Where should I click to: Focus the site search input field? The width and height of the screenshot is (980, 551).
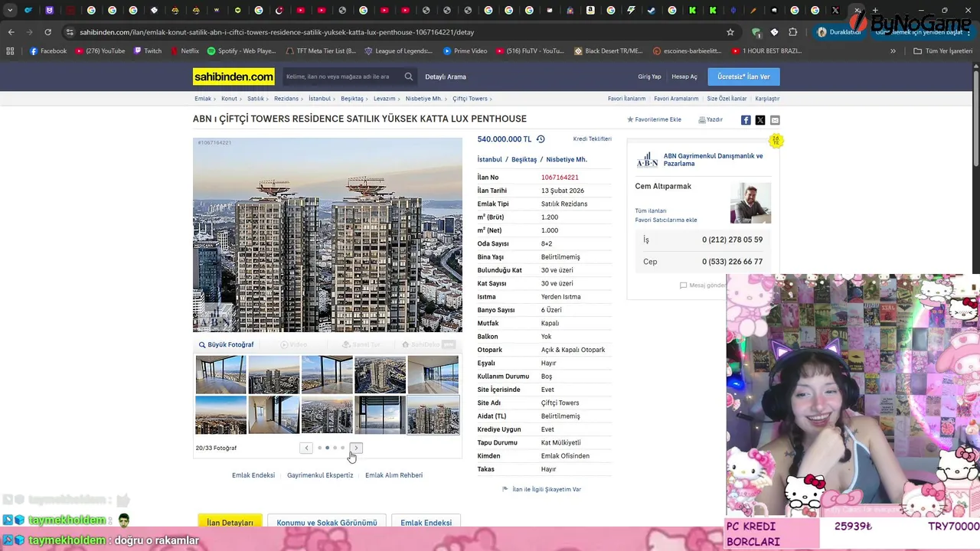point(341,77)
